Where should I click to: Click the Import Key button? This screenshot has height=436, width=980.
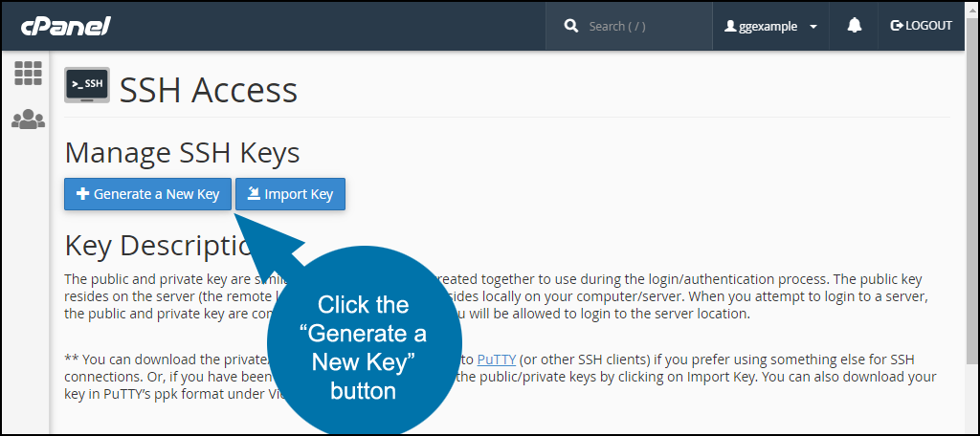point(290,194)
